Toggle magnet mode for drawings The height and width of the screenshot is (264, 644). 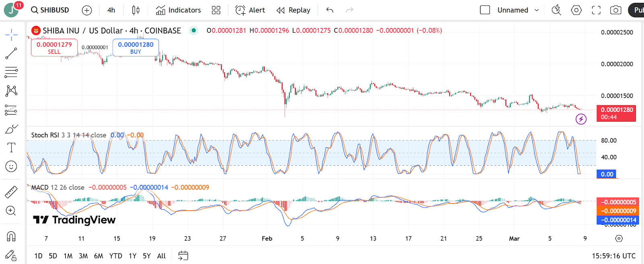[x=11, y=236]
